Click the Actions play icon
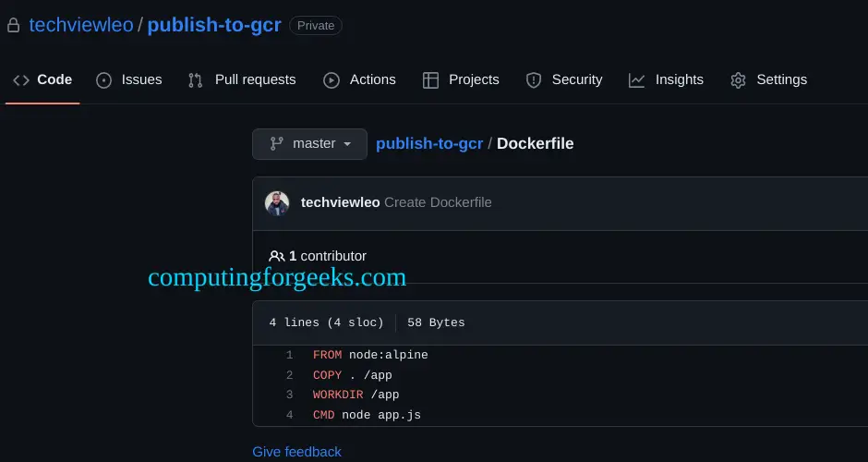The image size is (868, 462). click(331, 80)
